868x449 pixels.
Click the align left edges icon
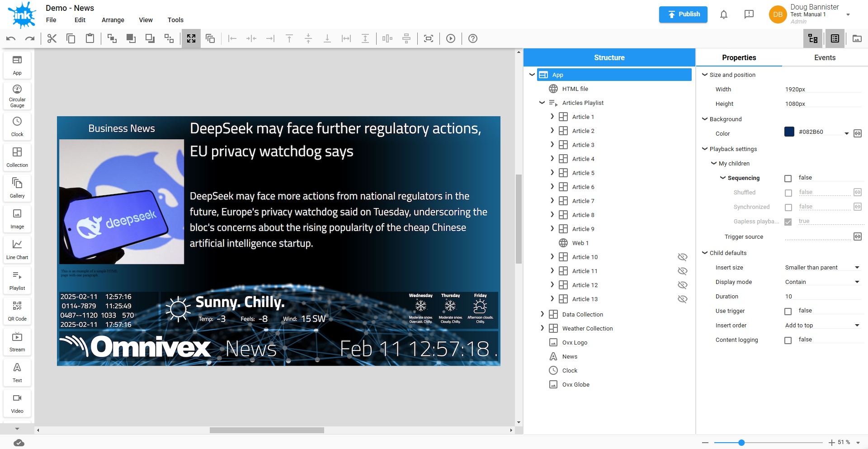[232, 38]
